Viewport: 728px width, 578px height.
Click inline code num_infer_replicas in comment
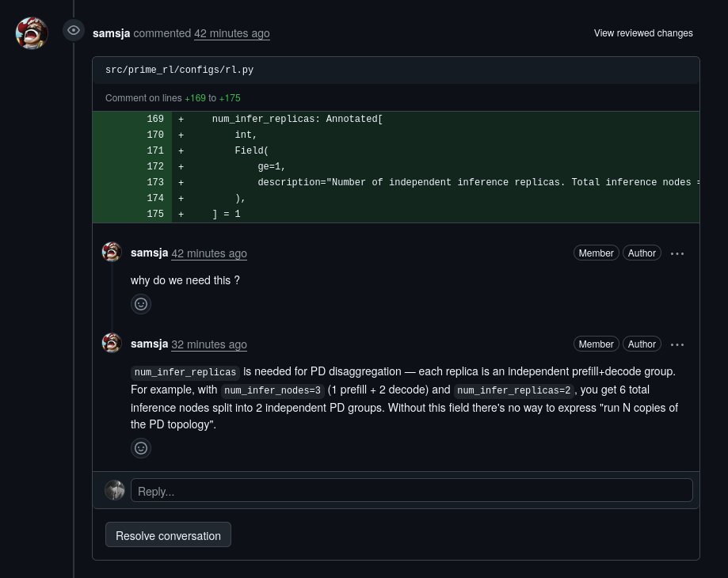[185, 372]
